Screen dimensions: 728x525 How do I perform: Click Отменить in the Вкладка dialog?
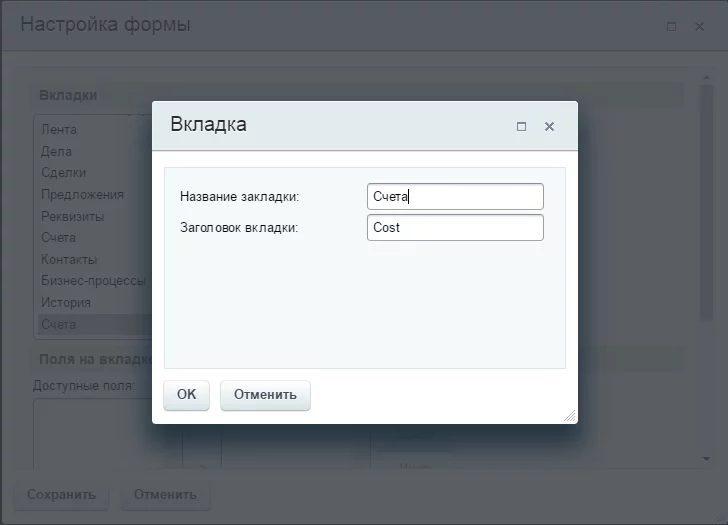point(265,394)
